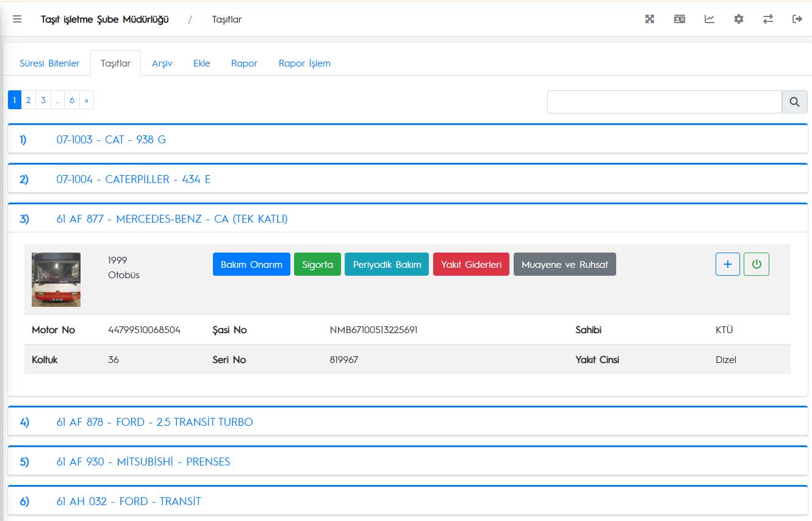The width and height of the screenshot is (812, 521).
Task: Open the settings gear icon
Action: pos(738,20)
